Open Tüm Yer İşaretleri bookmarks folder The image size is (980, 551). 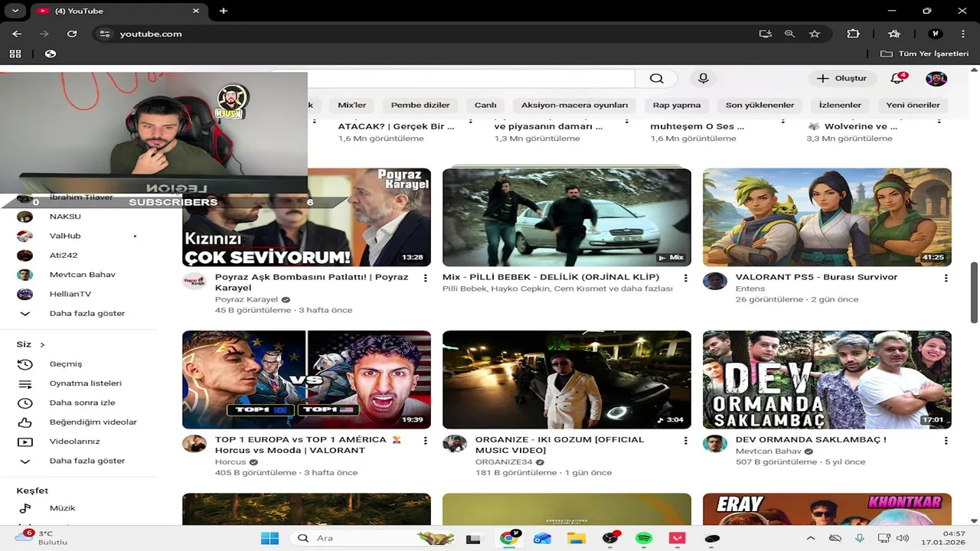(x=925, y=54)
